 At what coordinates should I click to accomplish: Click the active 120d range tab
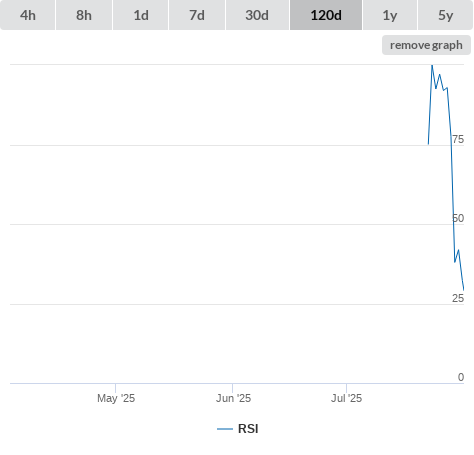click(326, 15)
